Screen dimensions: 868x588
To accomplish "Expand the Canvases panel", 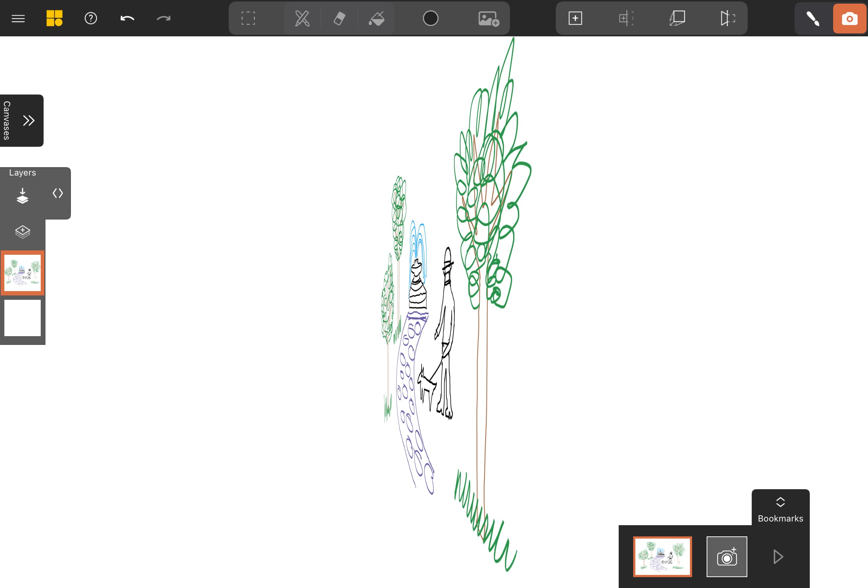I will (28, 120).
